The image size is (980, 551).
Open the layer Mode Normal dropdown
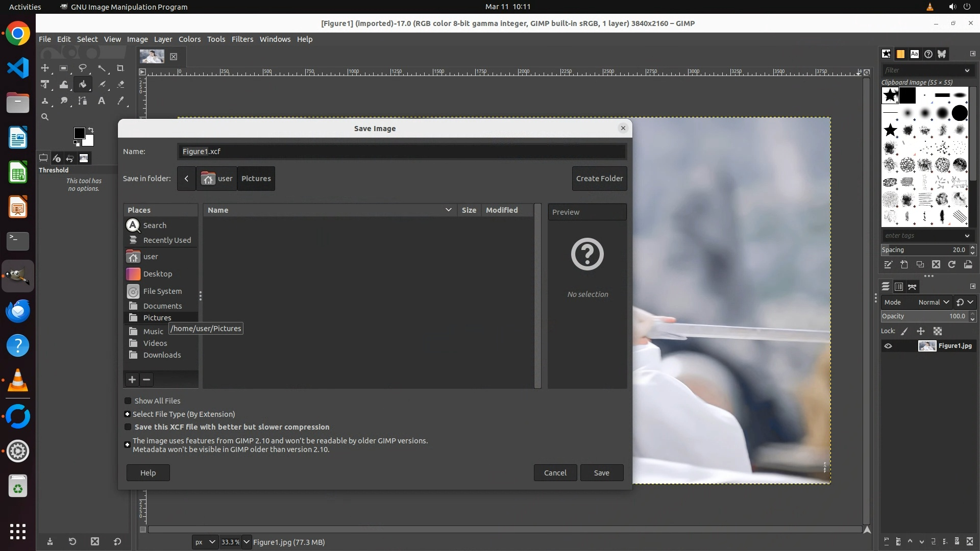tap(934, 302)
